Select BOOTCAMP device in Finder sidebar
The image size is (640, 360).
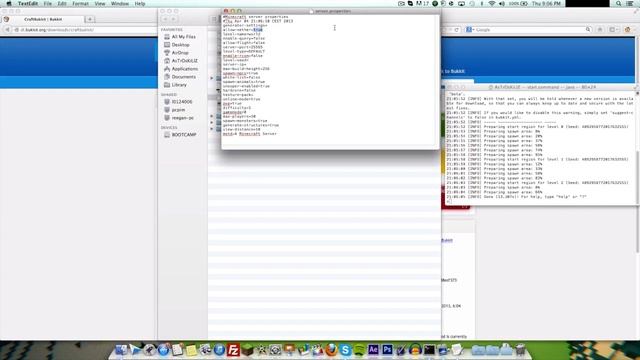(184, 135)
